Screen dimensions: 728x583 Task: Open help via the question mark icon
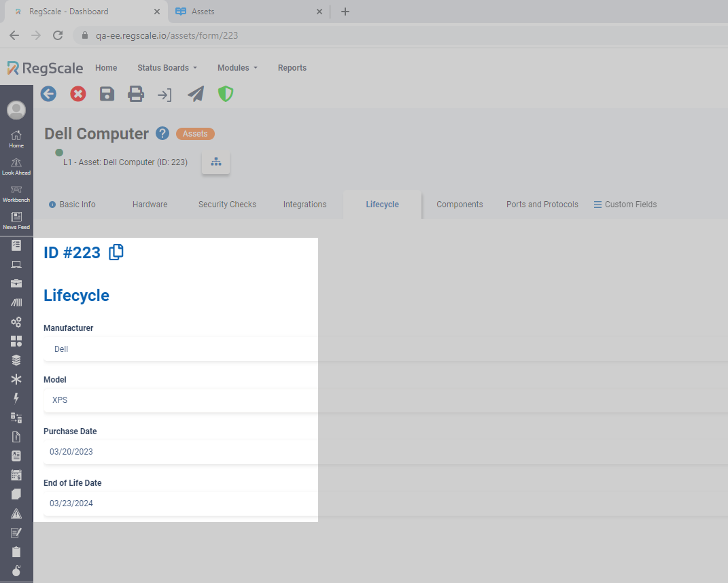[162, 134]
